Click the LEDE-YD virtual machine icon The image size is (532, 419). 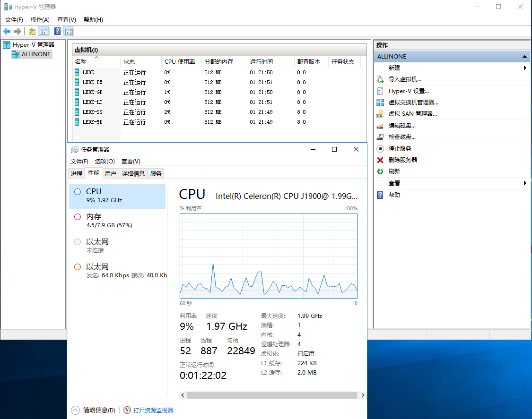click(x=77, y=122)
